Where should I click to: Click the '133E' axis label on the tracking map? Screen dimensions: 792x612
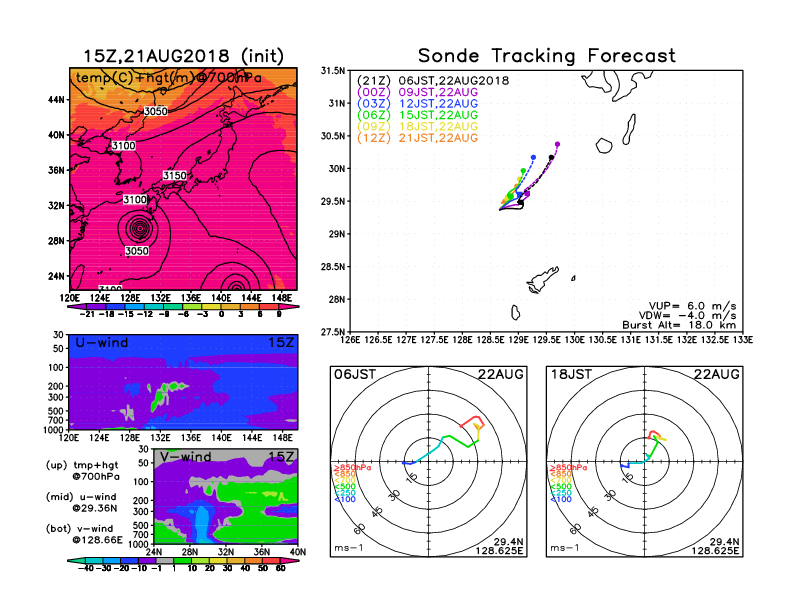coord(742,340)
